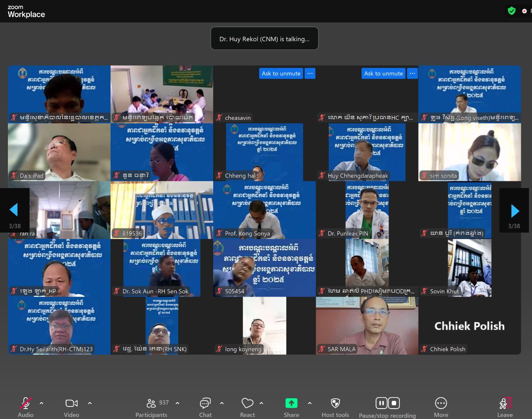Open the three-dots menu on the HC participant tile
532x419 pixels.
coord(412,74)
